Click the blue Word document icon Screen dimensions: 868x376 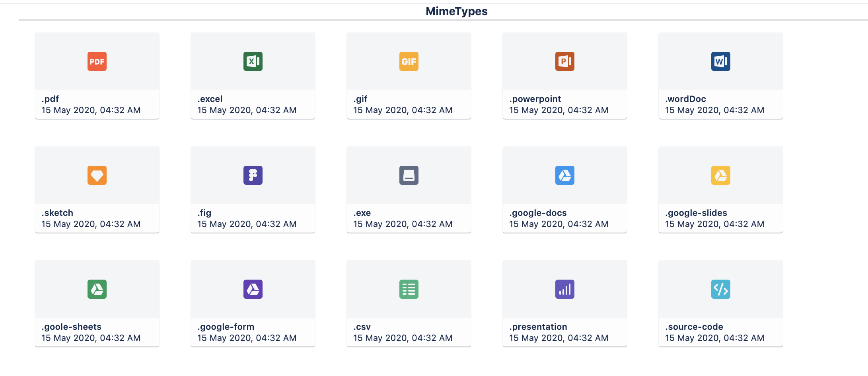(x=721, y=61)
